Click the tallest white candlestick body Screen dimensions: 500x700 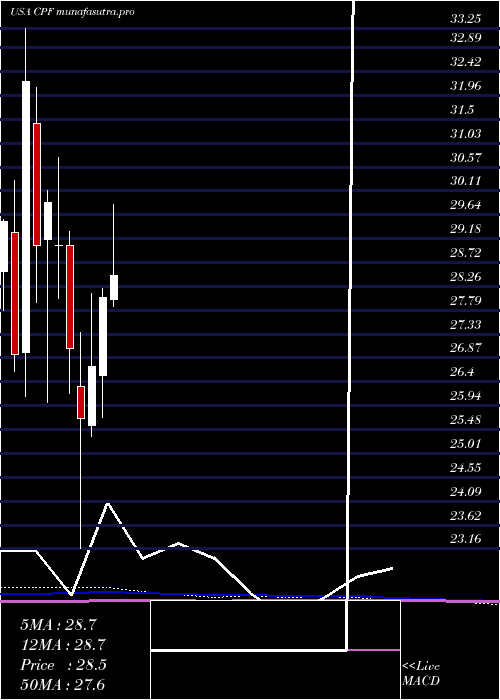point(26,217)
